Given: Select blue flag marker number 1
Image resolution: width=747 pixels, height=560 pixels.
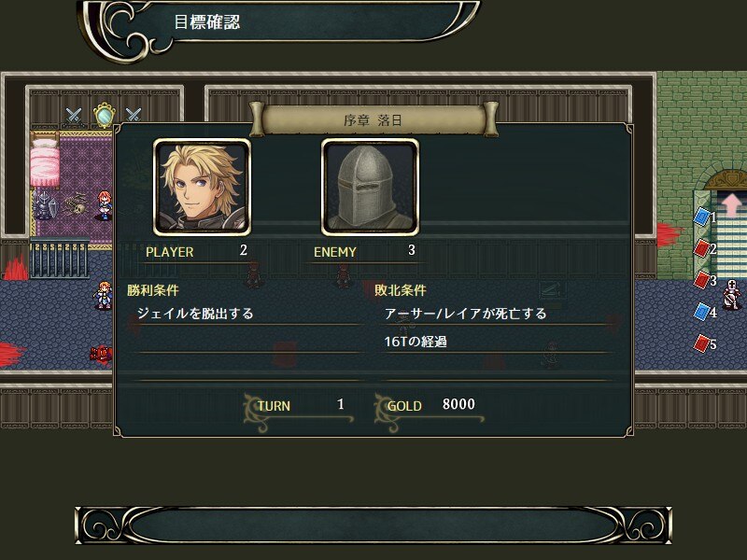Looking at the screenshot, I should (x=702, y=217).
